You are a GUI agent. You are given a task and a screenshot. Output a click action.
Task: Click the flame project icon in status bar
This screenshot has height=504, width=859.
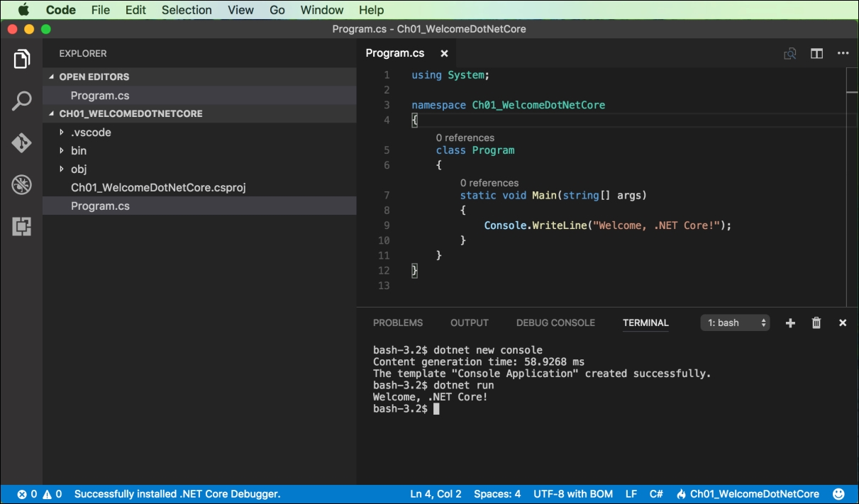[x=681, y=494]
